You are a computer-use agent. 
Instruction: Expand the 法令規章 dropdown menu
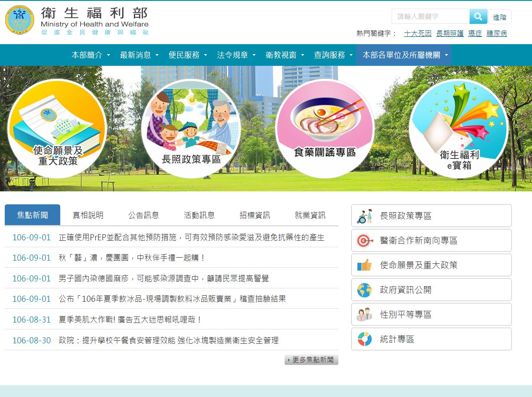coord(237,55)
